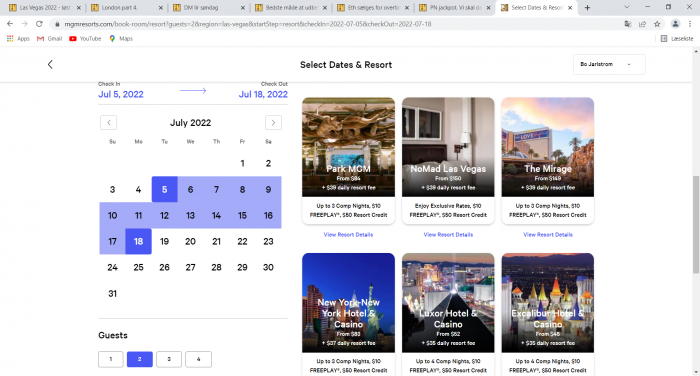
Task: Go back using the page's back chevron
Action: [50, 64]
